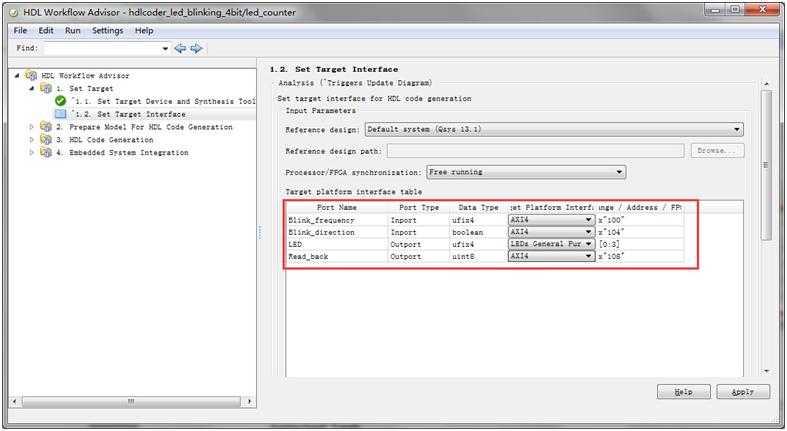Image resolution: width=787 pixels, height=431 pixels.
Task: Open the Edit menu
Action: (46, 31)
